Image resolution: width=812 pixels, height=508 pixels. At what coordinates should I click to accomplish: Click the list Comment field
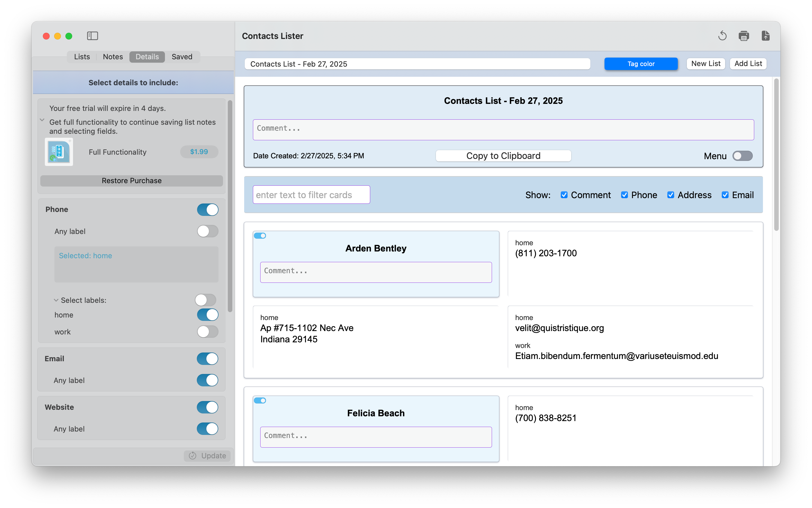(x=503, y=130)
